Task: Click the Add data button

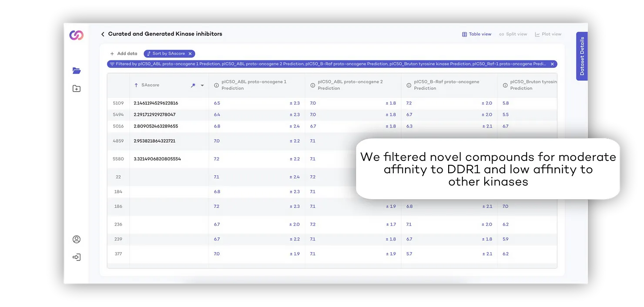Action: tap(124, 53)
